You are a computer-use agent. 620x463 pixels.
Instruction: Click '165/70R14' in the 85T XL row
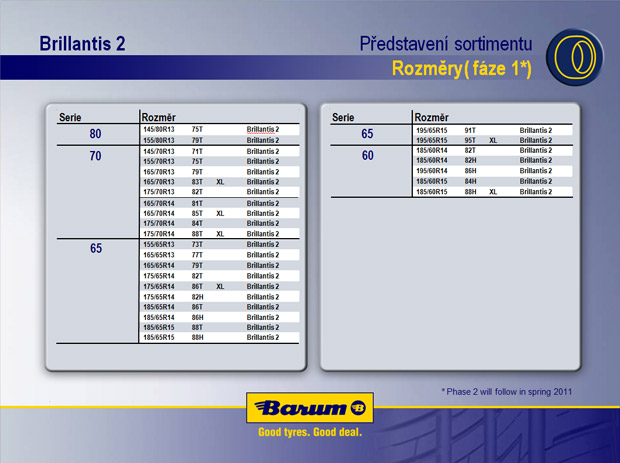click(x=159, y=213)
